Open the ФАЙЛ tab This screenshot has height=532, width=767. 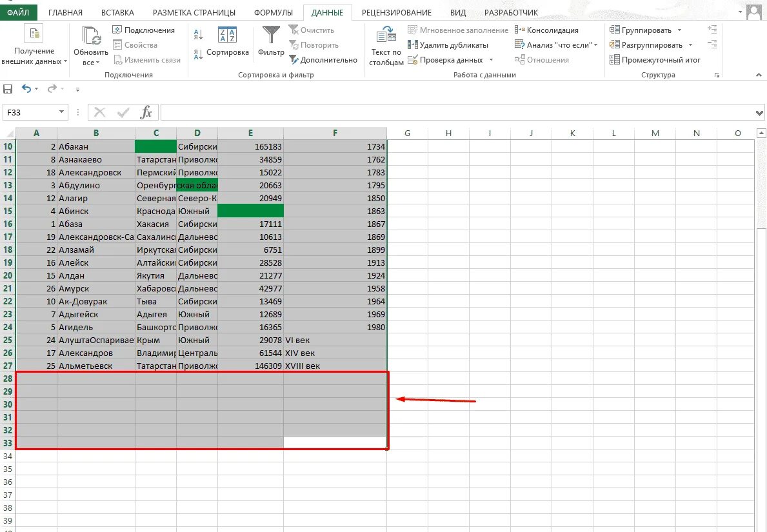18,12
